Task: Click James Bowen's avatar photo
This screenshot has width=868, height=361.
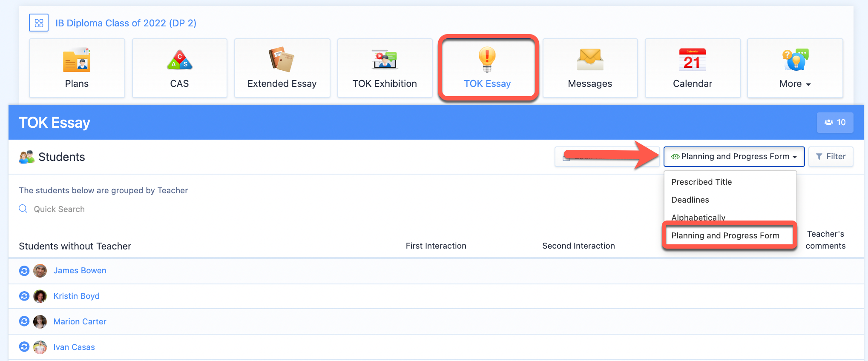Action: (x=40, y=271)
